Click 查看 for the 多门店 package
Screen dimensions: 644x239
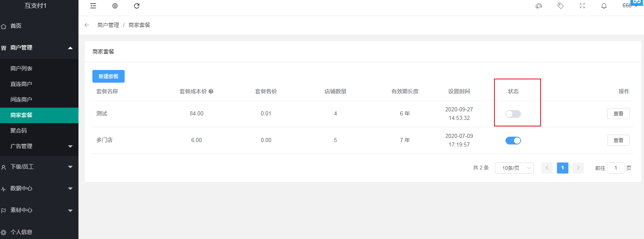[618, 140]
